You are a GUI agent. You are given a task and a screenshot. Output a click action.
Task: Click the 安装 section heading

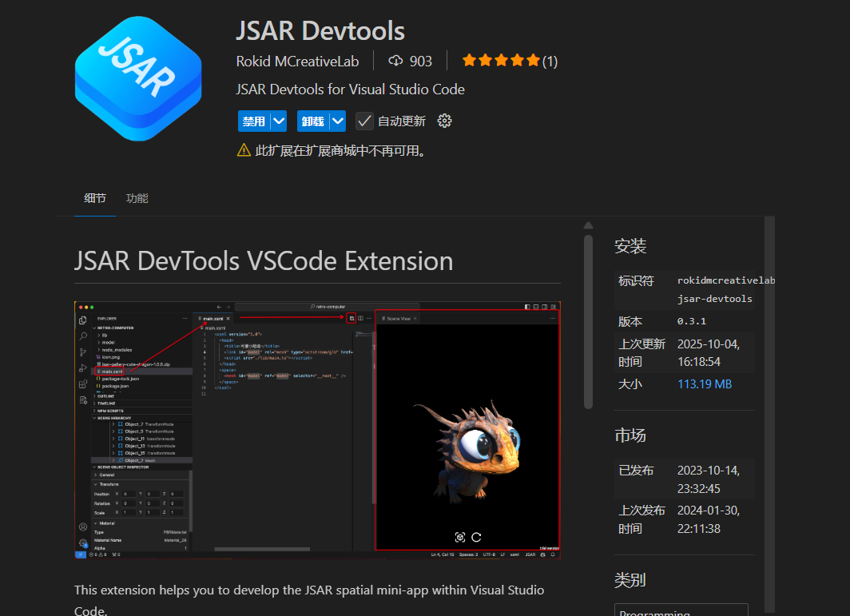[630, 246]
